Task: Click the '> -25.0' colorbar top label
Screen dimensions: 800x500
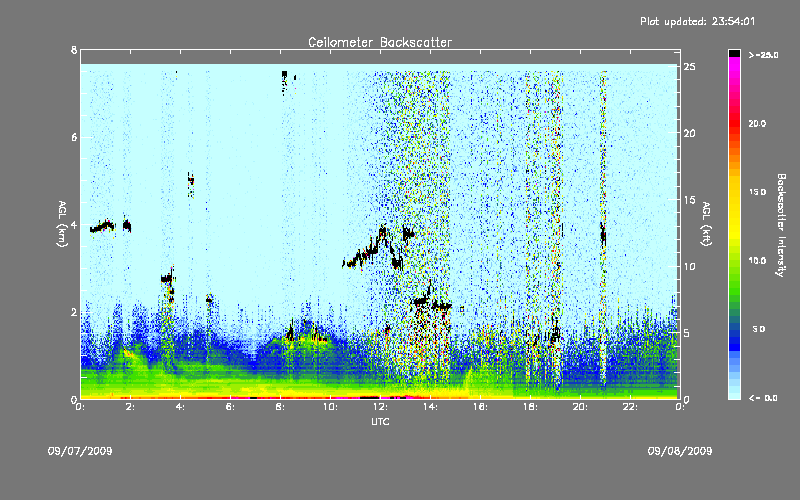Action: tap(763, 55)
